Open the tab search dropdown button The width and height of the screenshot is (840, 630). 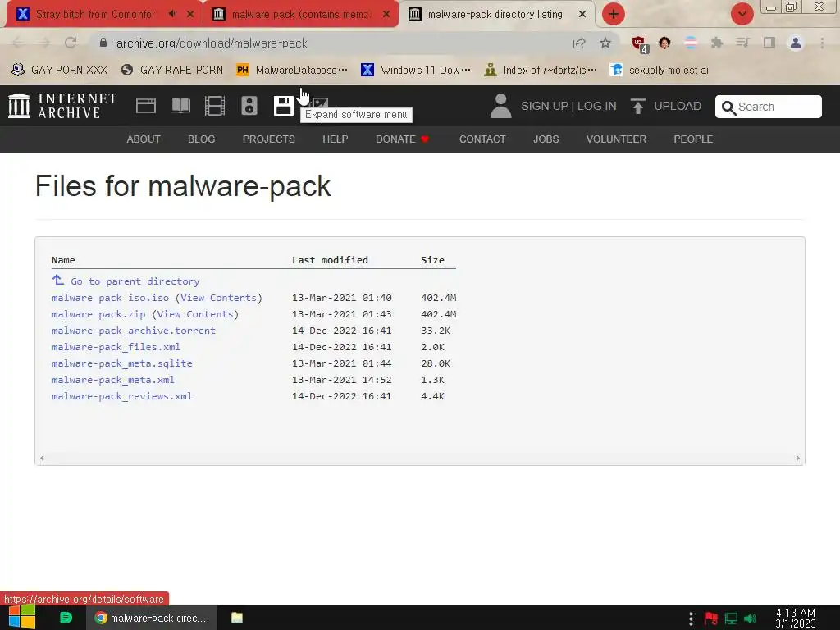coord(742,14)
